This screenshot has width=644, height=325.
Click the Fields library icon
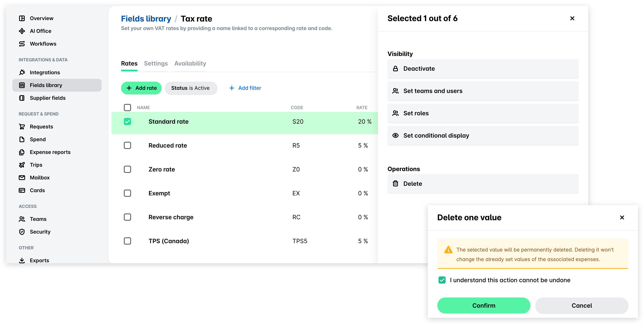coord(22,85)
